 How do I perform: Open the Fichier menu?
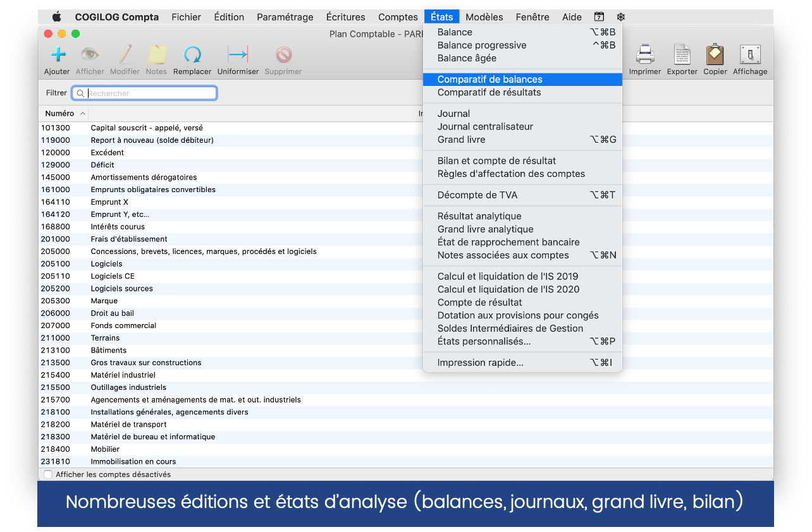(186, 17)
